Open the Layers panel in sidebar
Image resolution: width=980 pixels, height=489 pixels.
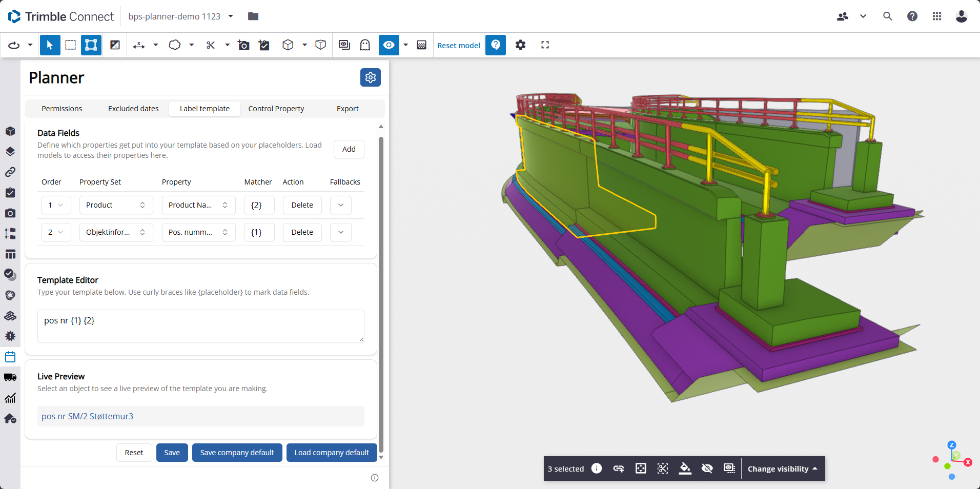coord(10,152)
